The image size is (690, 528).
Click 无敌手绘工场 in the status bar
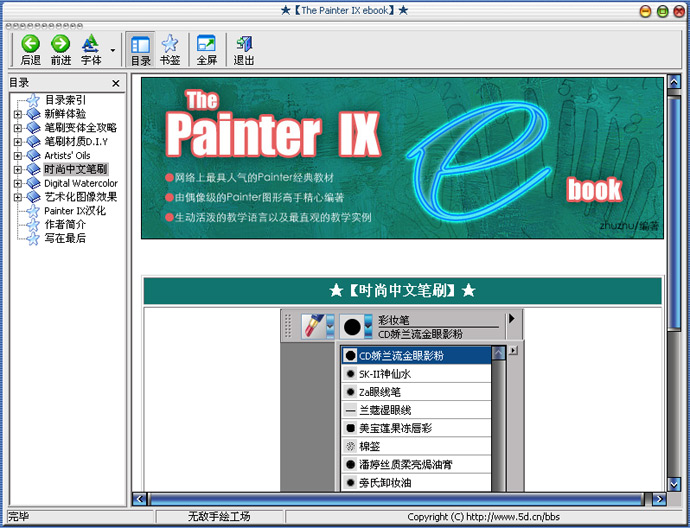pyautogui.click(x=219, y=516)
